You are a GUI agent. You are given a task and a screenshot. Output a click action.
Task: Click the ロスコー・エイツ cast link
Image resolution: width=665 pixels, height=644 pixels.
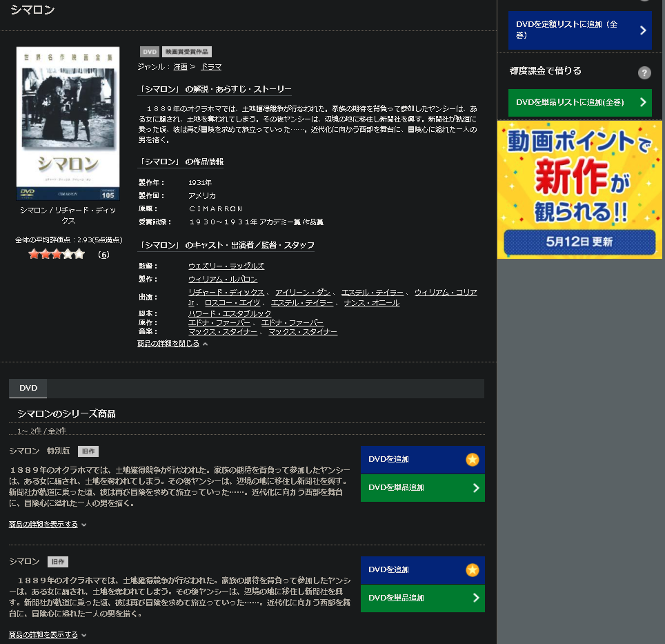coord(232,303)
